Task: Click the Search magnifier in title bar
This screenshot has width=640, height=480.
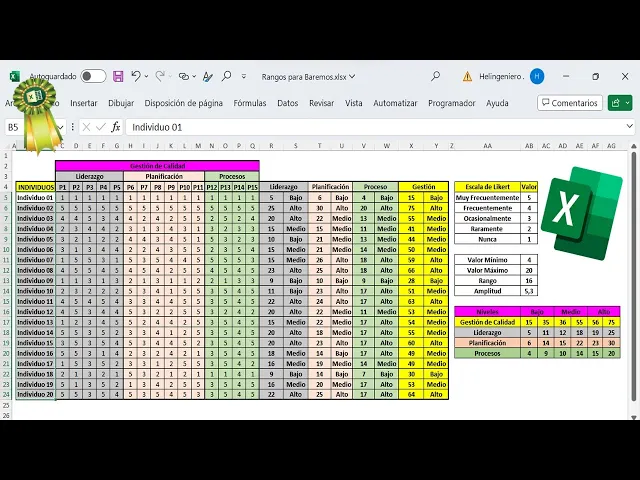Action: tap(436, 76)
